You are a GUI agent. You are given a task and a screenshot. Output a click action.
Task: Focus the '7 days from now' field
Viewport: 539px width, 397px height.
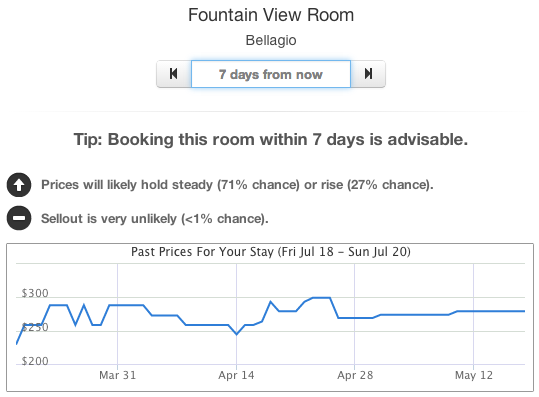tap(271, 74)
